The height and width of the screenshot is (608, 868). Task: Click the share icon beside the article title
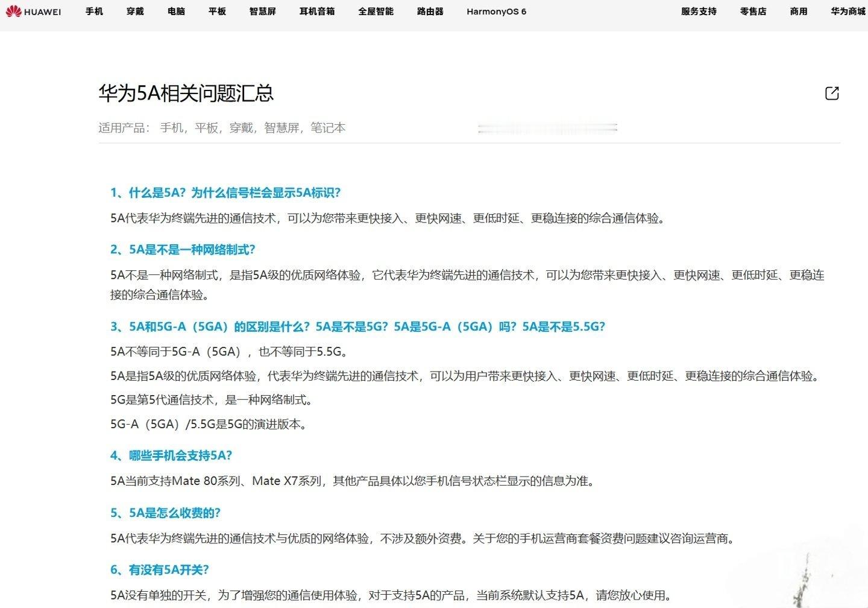click(x=832, y=93)
